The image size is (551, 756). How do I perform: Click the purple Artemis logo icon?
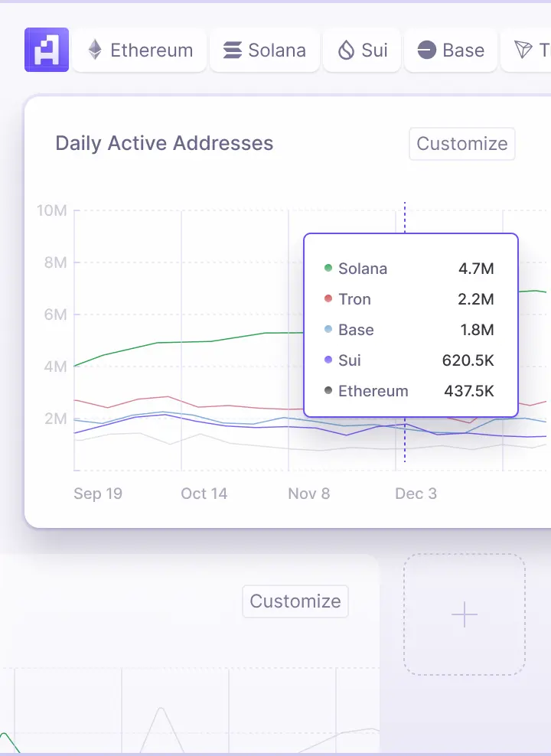(x=47, y=50)
